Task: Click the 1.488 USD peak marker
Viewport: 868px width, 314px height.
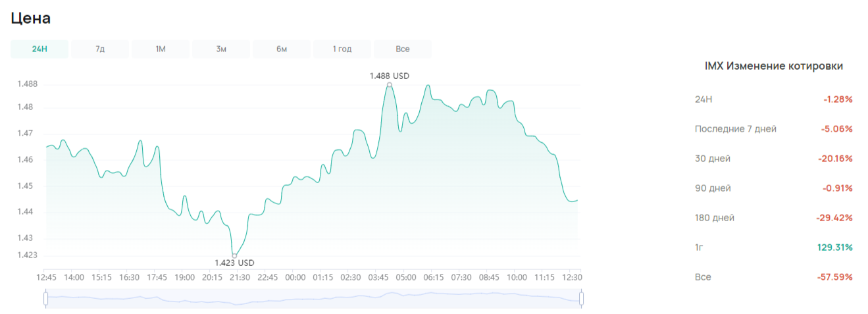Action: [x=390, y=85]
